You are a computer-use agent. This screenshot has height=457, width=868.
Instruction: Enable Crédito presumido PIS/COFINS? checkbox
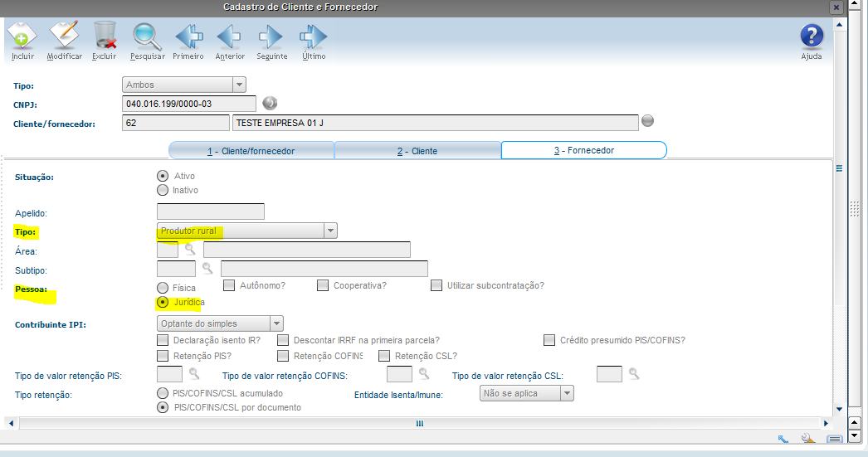pyautogui.click(x=549, y=340)
